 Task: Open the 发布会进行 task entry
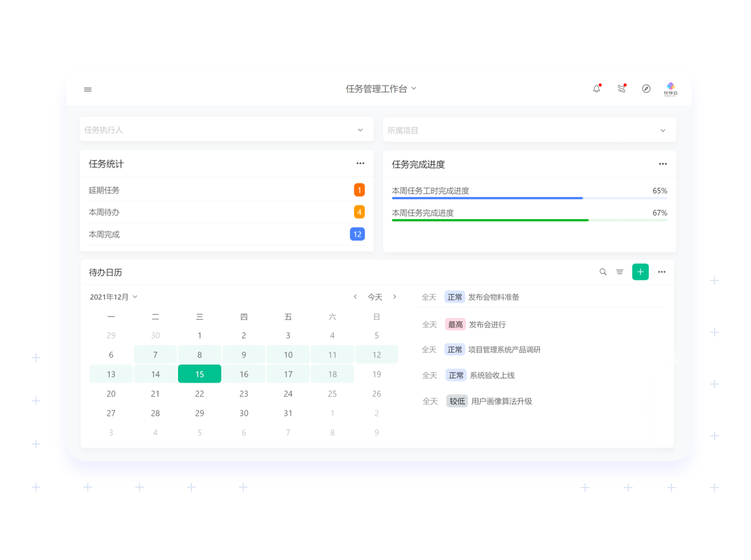[x=487, y=325]
